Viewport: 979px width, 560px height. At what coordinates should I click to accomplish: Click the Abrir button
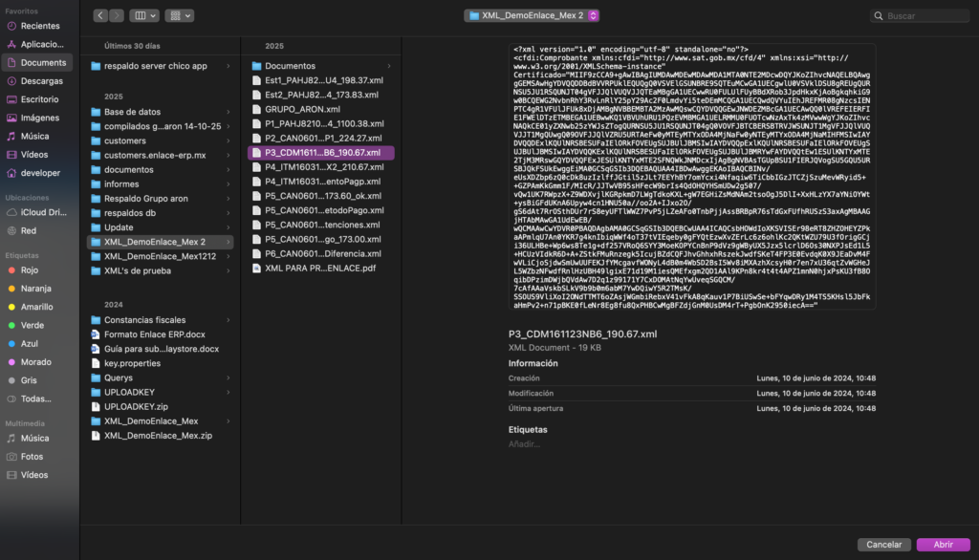tap(943, 545)
